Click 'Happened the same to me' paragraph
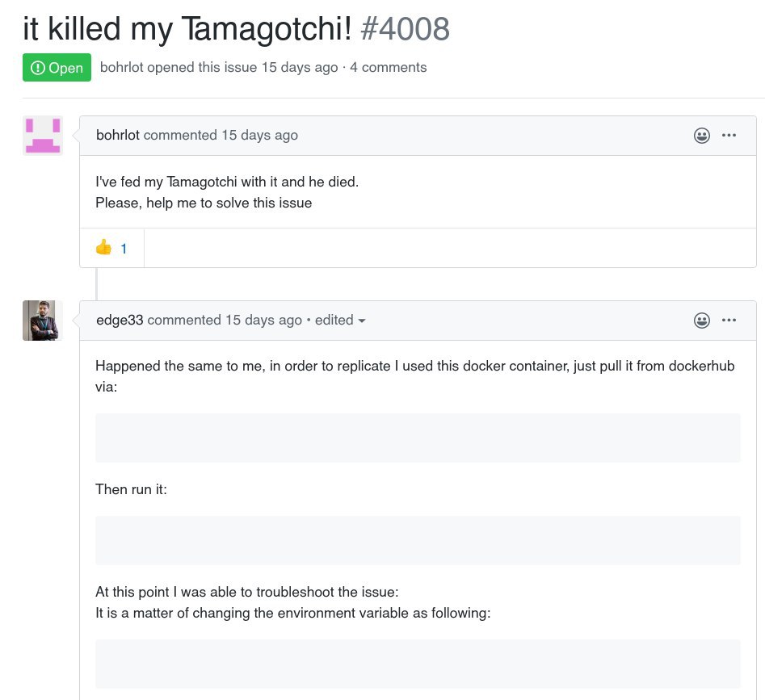The height and width of the screenshot is (700, 765). [414, 376]
